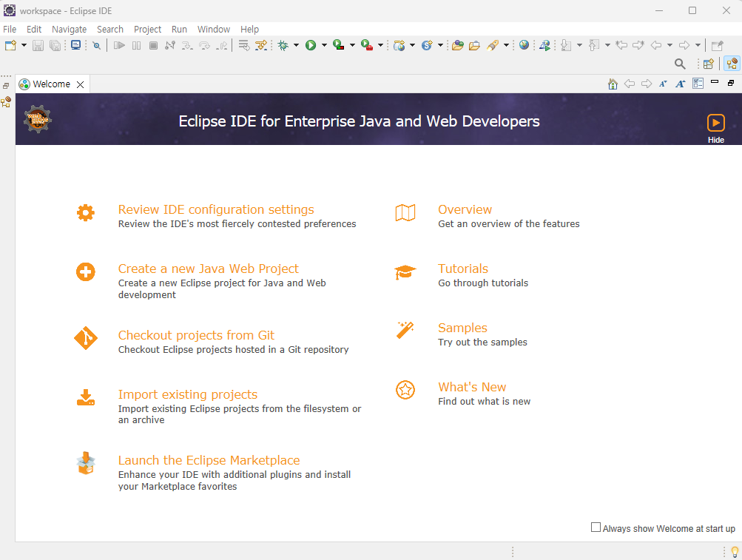
Task: Click the Coverage launch icon
Action: 338,45
